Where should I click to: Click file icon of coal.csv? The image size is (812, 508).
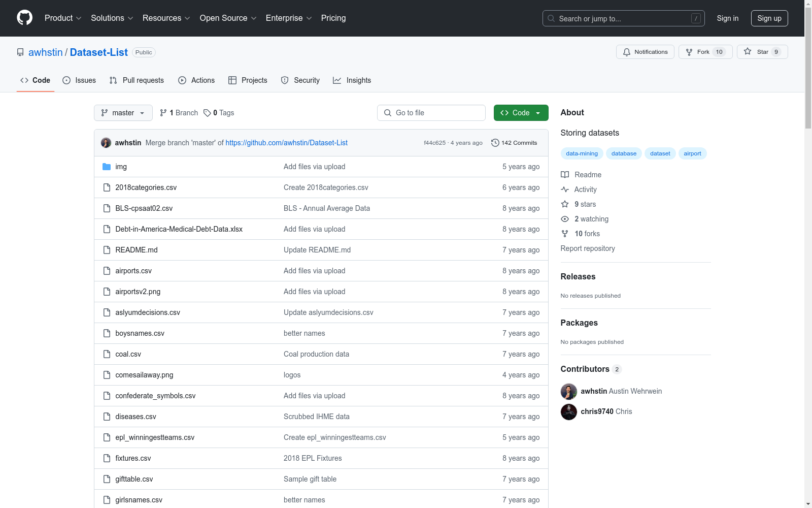tap(107, 354)
